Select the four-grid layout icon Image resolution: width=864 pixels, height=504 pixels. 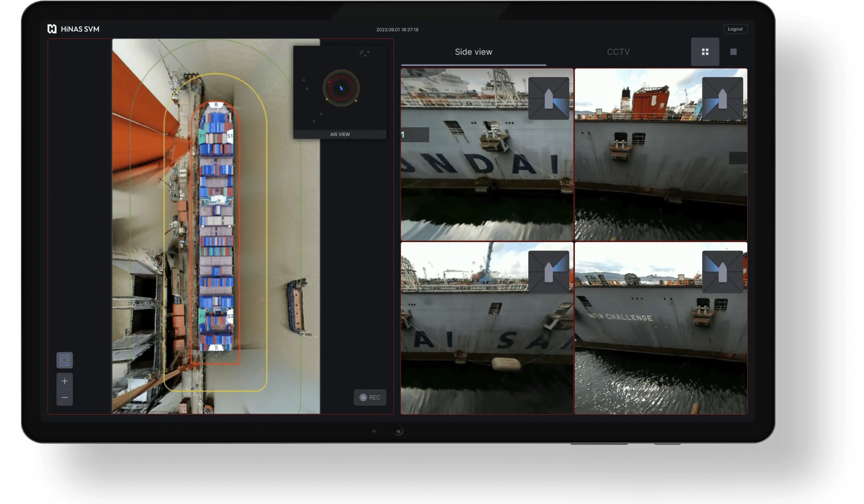pyautogui.click(x=705, y=52)
